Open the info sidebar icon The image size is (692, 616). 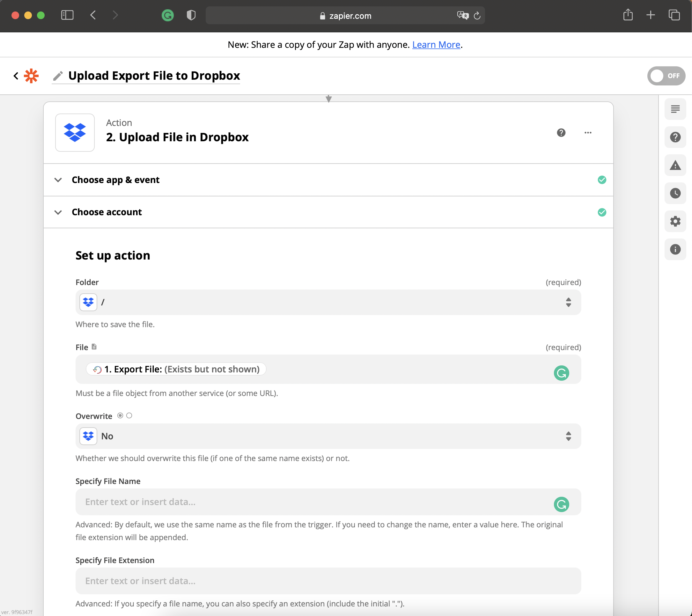tap(675, 249)
